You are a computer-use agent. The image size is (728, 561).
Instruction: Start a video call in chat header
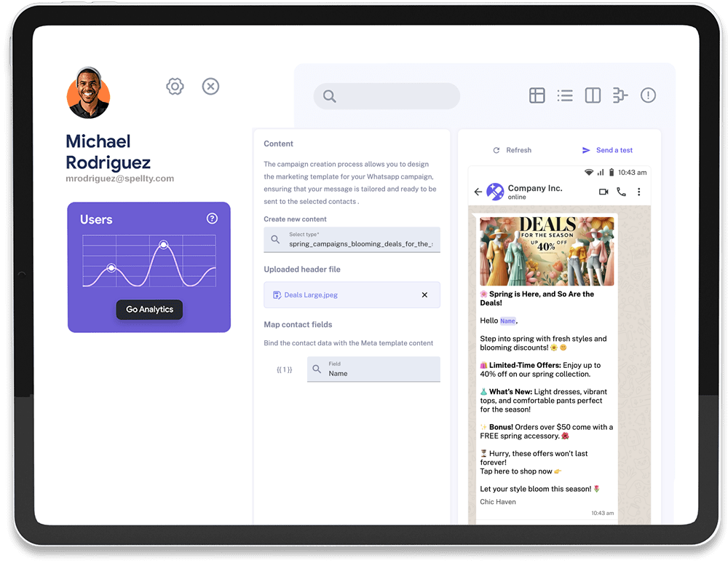pos(604,192)
